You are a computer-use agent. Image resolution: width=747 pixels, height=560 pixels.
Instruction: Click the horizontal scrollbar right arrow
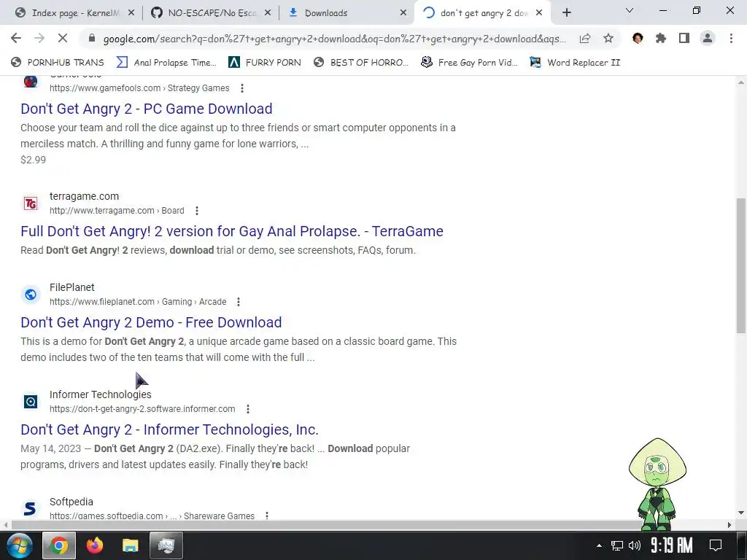click(729, 525)
